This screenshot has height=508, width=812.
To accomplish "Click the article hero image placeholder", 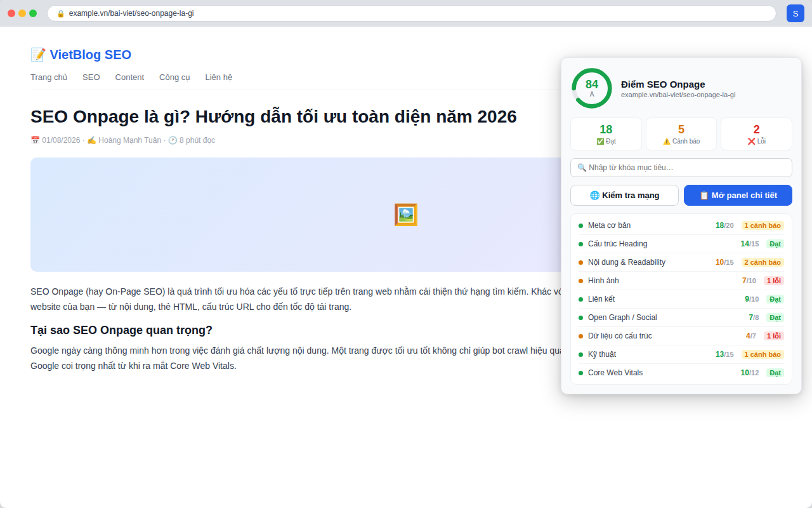I will pyautogui.click(x=406, y=215).
